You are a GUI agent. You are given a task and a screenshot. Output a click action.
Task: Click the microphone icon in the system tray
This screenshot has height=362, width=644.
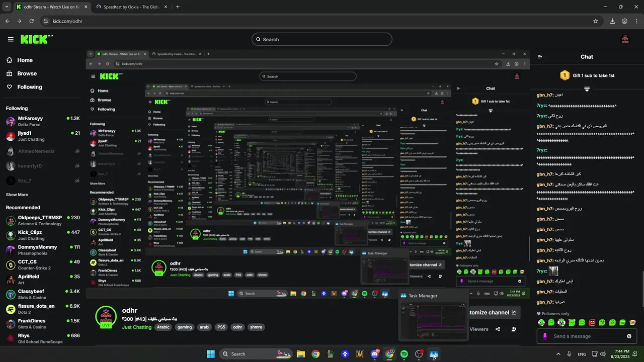[569, 354]
